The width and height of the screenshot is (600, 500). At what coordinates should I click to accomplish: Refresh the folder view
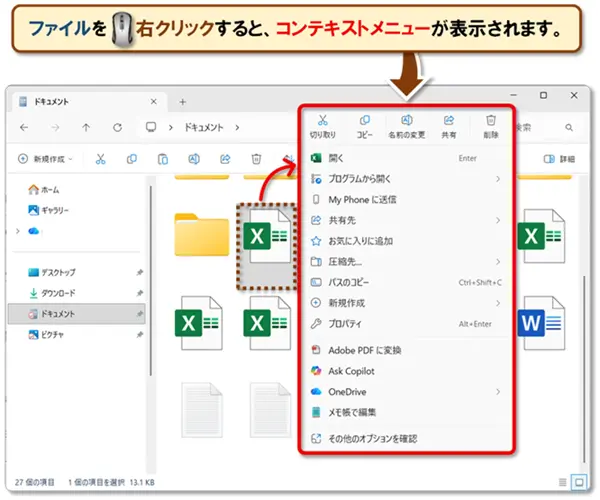tap(117, 127)
